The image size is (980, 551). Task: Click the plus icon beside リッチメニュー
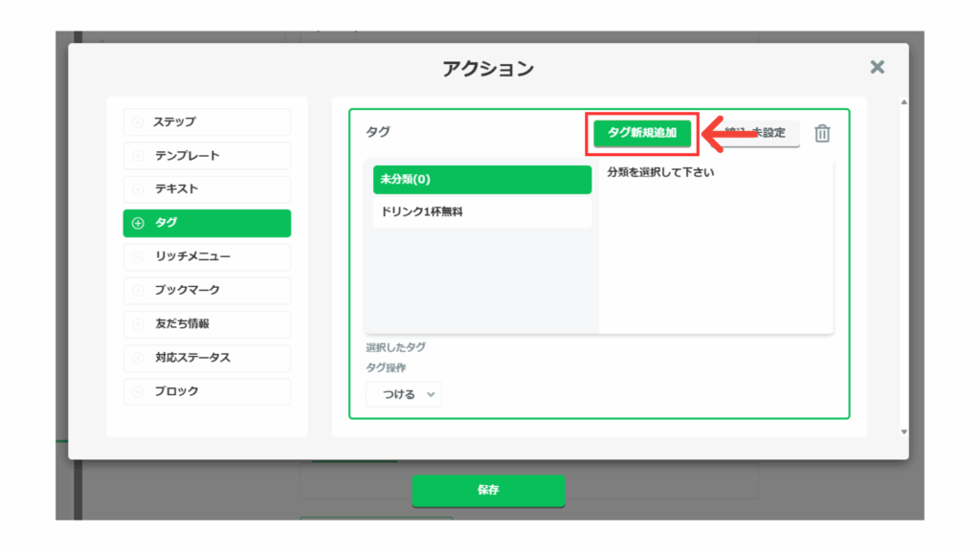point(138,256)
